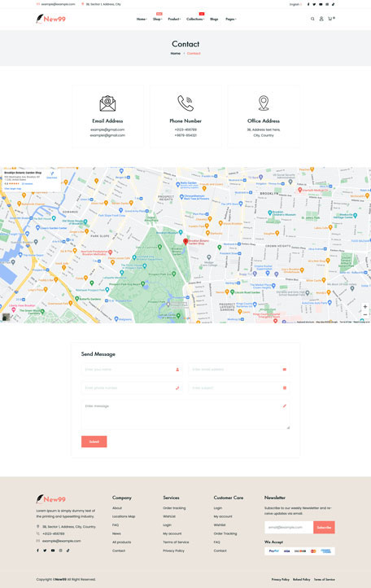
Task: Open Privacy Policy in the Services column
Action: (173, 551)
